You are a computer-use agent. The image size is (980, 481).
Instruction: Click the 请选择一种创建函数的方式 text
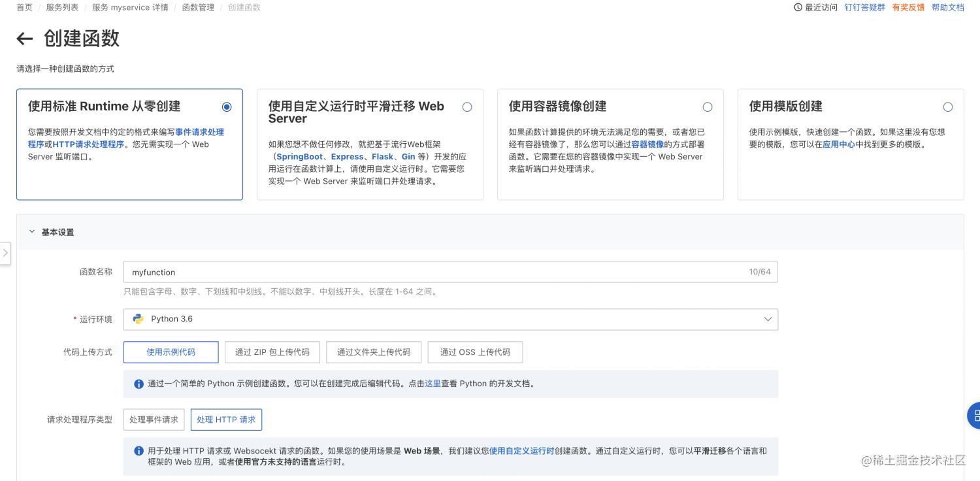[x=65, y=69]
